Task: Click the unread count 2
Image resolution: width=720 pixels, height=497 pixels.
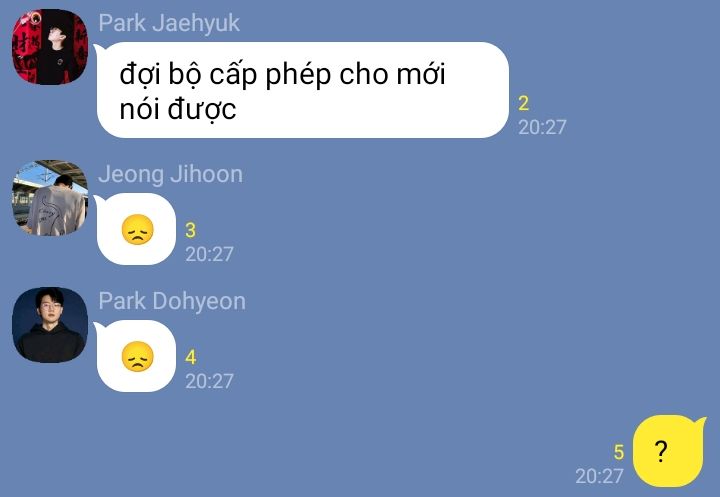Action: [x=523, y=103]
